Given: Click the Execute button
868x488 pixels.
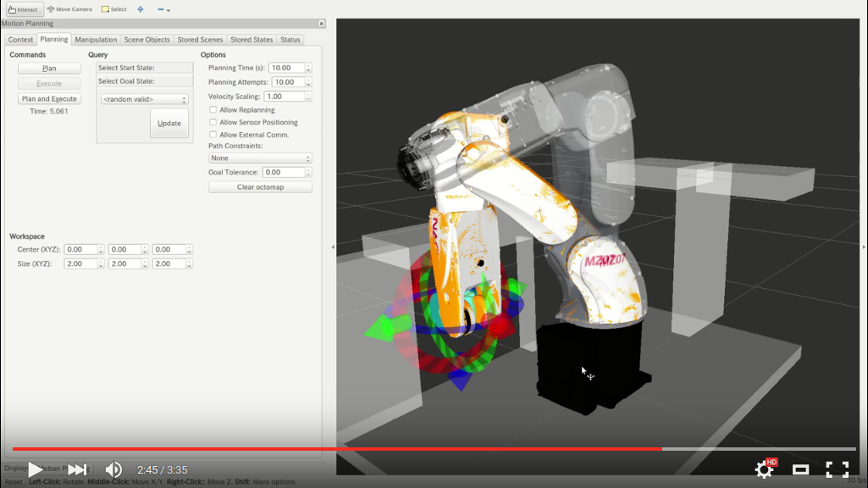Looking at the screenshot, I should click(x=49, y=84).
